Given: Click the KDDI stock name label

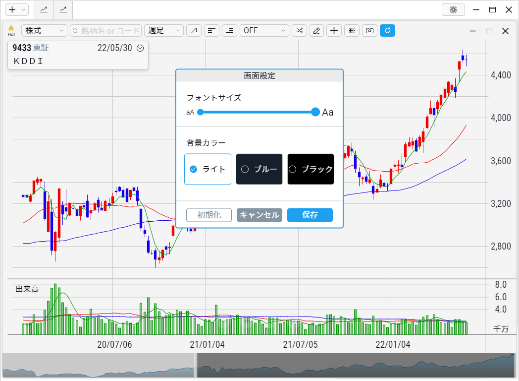Looking at the screenshot, I should point(28,61).
